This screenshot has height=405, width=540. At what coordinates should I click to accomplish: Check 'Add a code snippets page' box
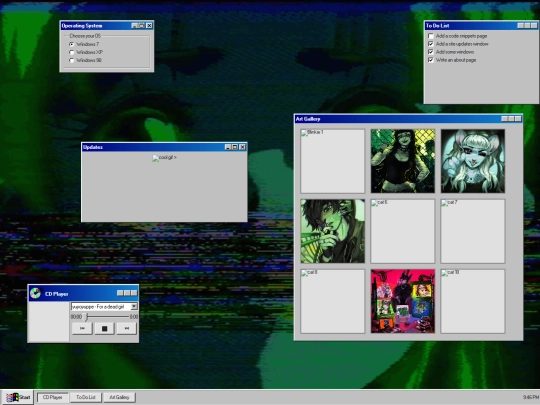[430, 36]
